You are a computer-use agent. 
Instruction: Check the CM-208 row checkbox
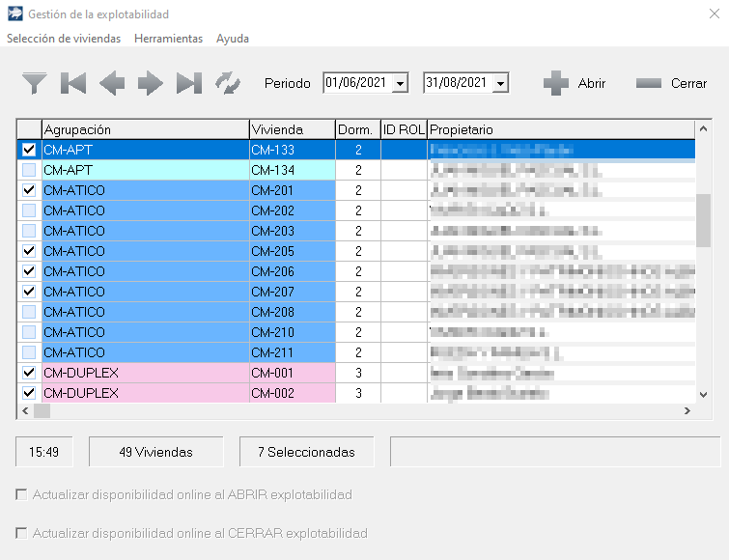pyautogui.click(x=29, y=312)
